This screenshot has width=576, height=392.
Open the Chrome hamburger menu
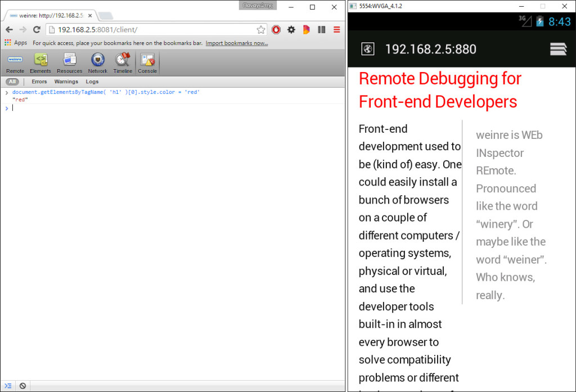pyautogui.click(x=336, y=30)
